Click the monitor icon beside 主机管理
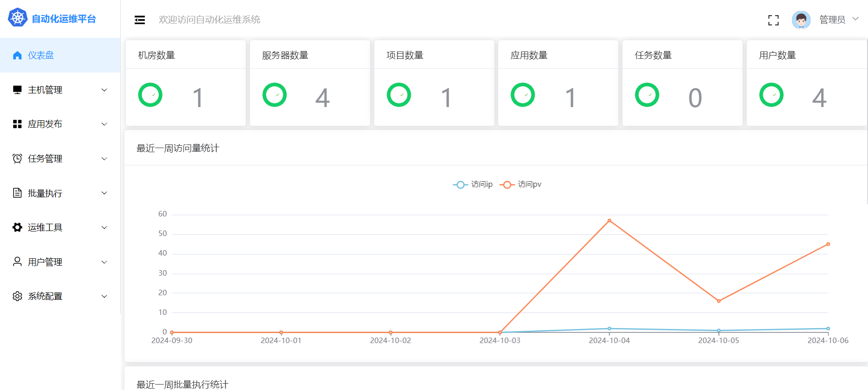The image size is (868, 390). click(17, 90)
